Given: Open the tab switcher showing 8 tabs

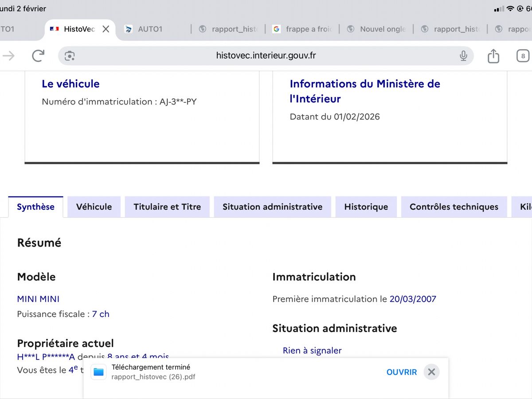Looking at the screenshot, I should pos(523,56).
